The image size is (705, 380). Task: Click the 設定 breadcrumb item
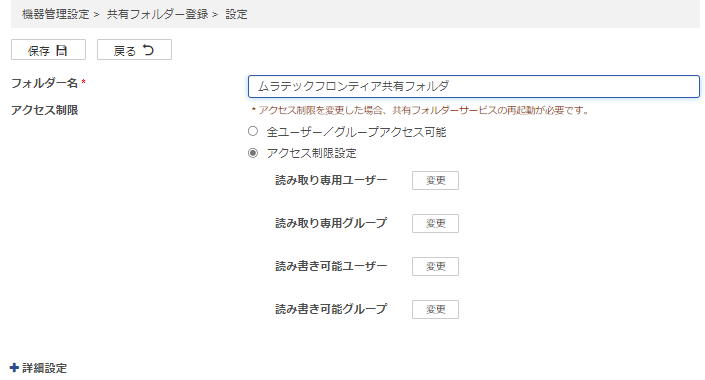(236, 14)
